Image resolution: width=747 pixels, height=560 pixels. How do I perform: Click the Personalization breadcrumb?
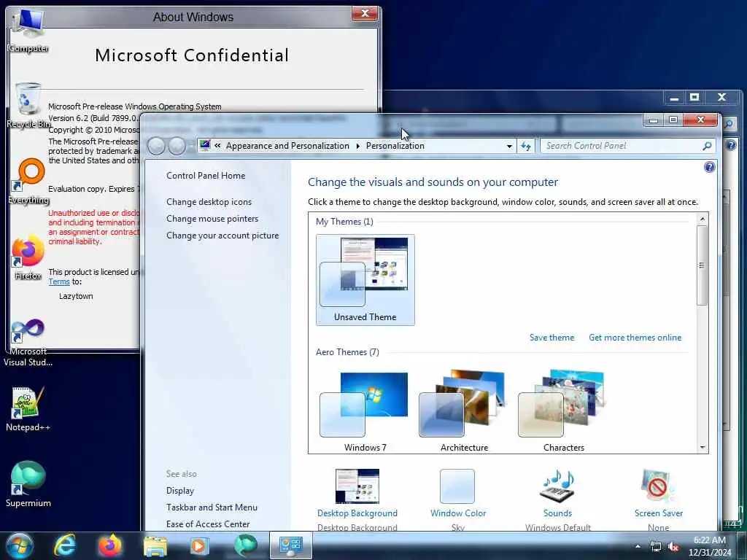[x=395, y=146]
